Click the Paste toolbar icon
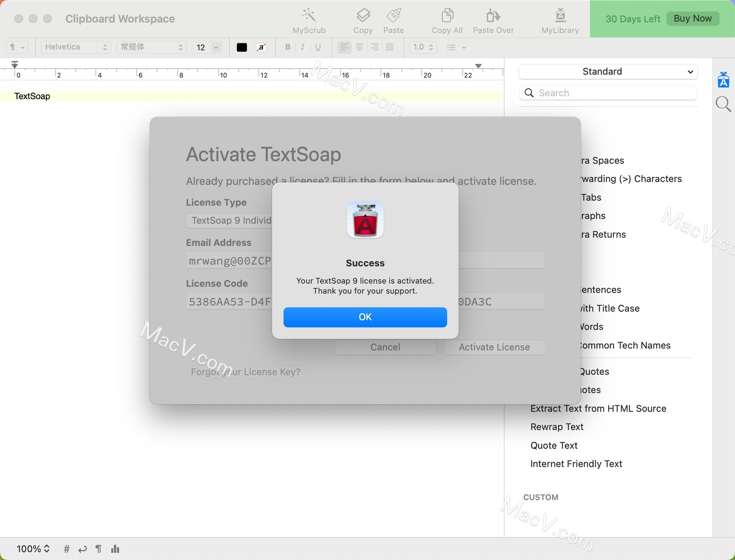This screenshot has height=560, width=735. (x=394, y=15)
